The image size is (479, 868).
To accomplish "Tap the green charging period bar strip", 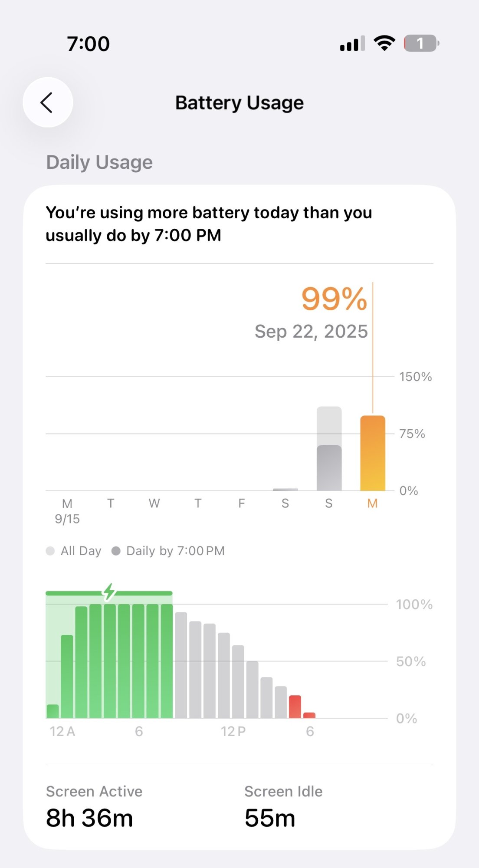I will pos(139,593).
